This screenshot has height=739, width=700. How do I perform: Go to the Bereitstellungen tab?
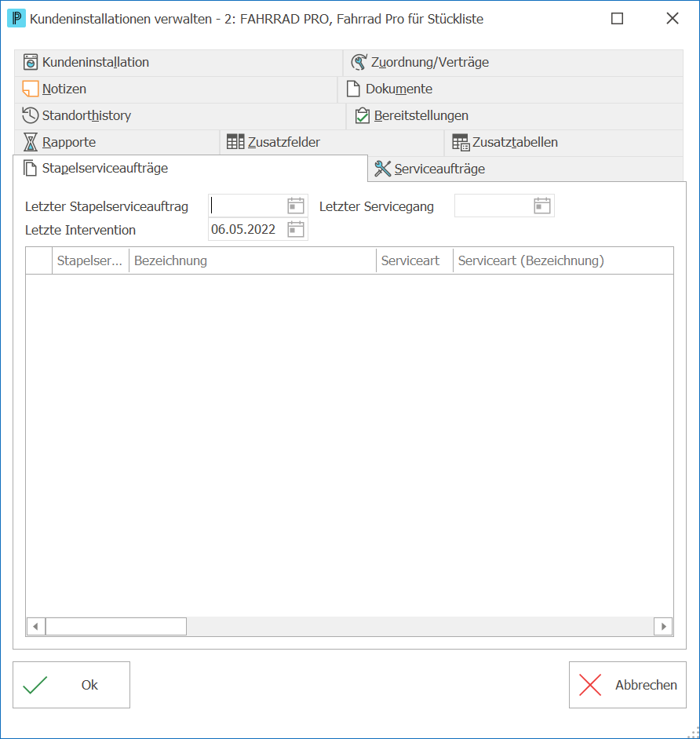tap(515, 116)
